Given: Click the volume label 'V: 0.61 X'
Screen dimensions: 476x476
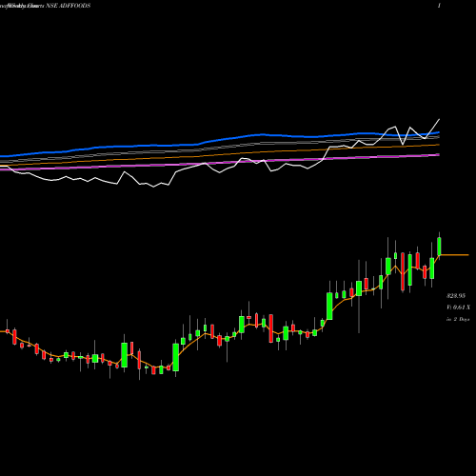Looking at the screenshot, I should [458, 307].
